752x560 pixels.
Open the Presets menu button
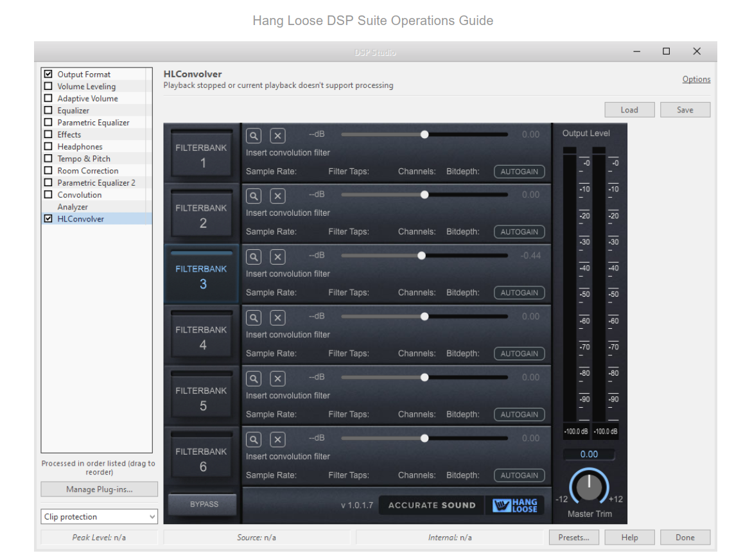click(x=573, y=538)
